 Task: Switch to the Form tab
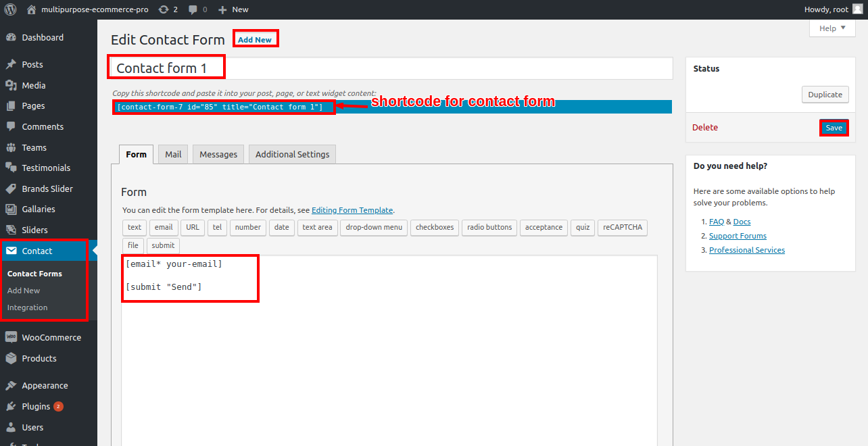click(x=136, y=154)
